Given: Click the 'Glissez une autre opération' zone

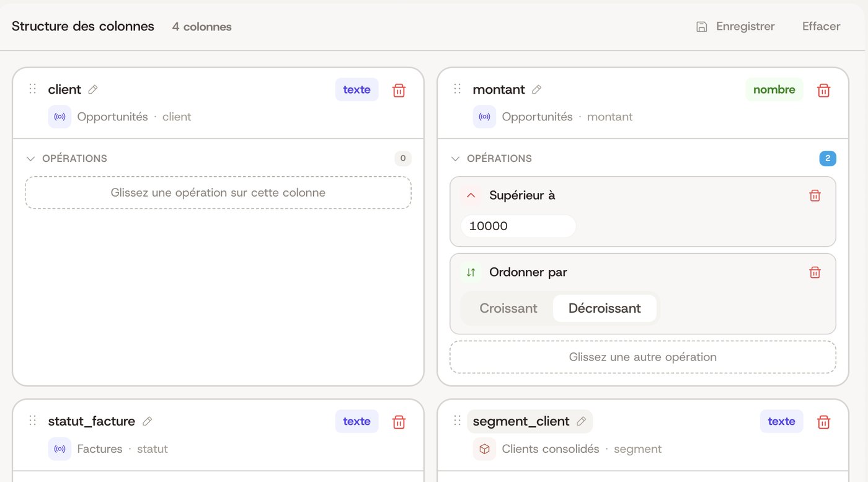Looking at the screenshot, I should click(x=643, y=357).
